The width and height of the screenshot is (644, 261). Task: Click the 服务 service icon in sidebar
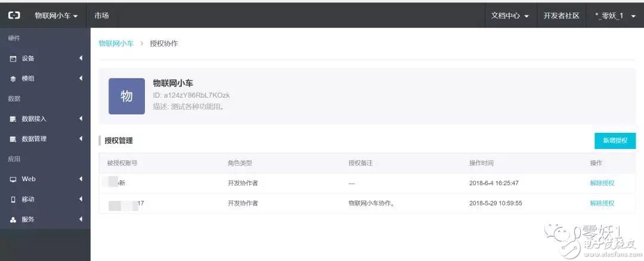click(x=13, y=220)
